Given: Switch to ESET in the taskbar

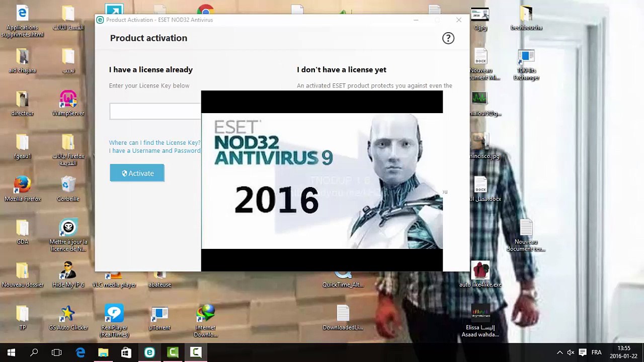Looking at the screenshot, I should click(149, 352).
